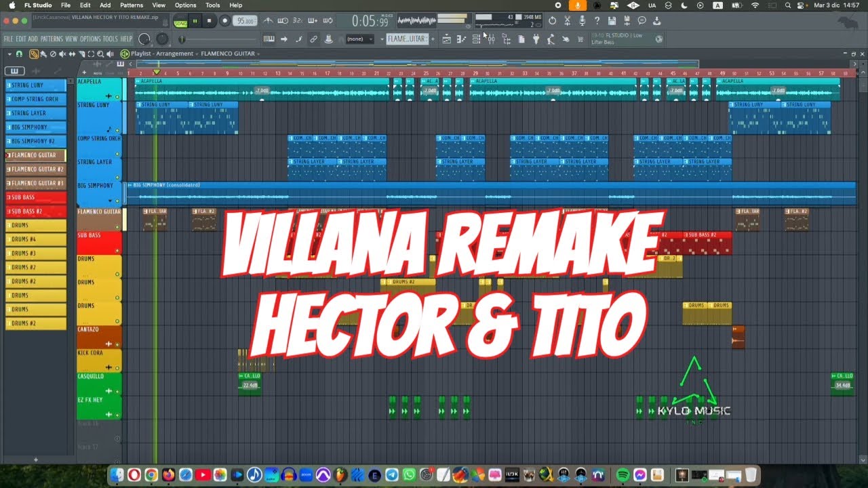The width and height of the screenshot is (868, 488).
Task: Select the SUB BASS #2 pattern in picker
Action: (x=36, y=211)
